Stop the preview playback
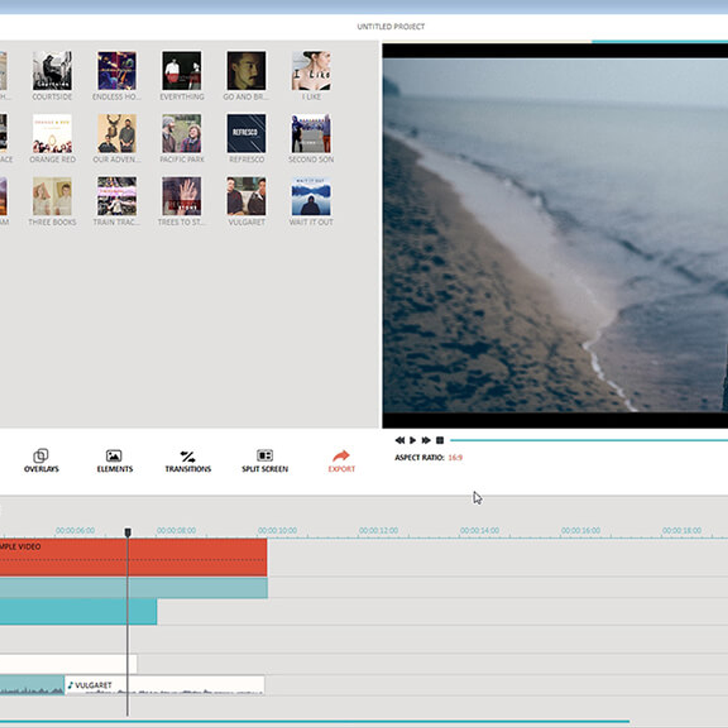The image size is (728, 728). [x=440, y=440]
